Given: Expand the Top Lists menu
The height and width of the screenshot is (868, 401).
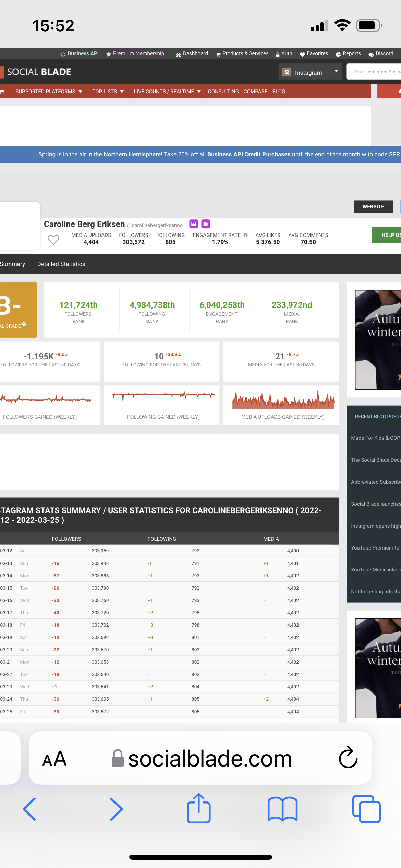Looking at the screenshot, I should coord(108,92).
